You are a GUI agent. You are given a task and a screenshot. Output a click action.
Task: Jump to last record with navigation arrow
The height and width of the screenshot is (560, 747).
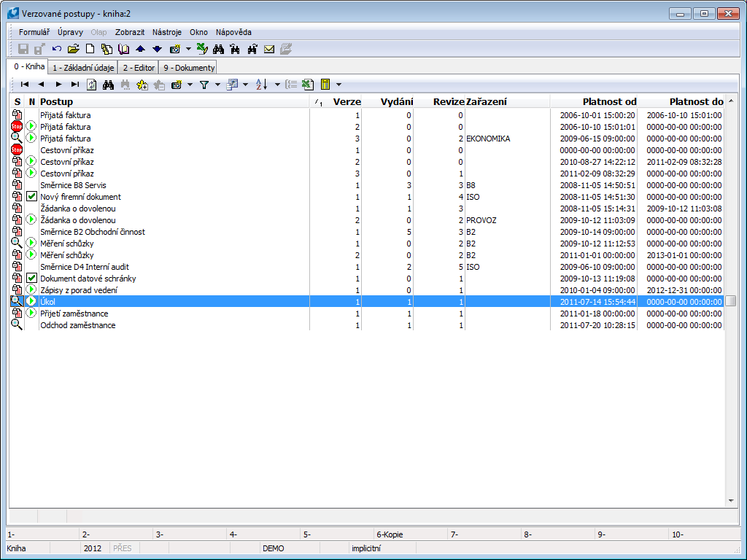tap(75, 85)
